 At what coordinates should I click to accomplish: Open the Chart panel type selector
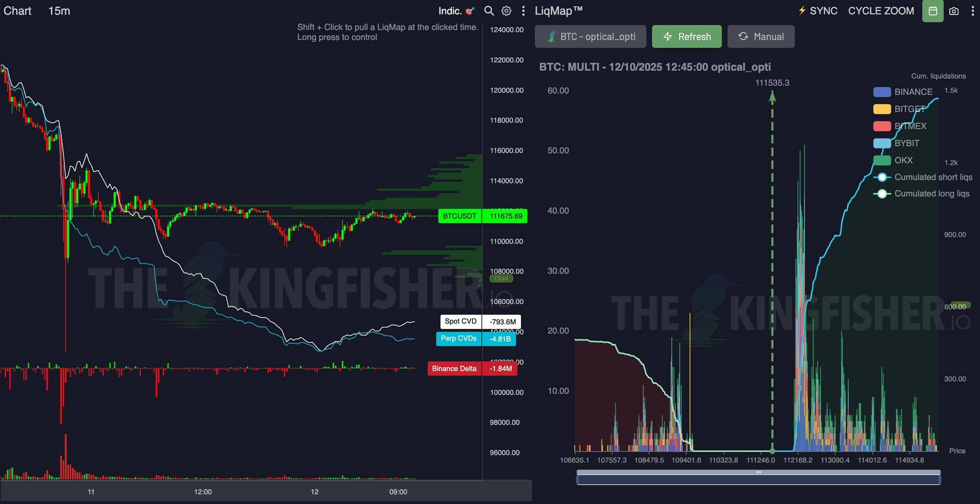(x=18, y=11)
